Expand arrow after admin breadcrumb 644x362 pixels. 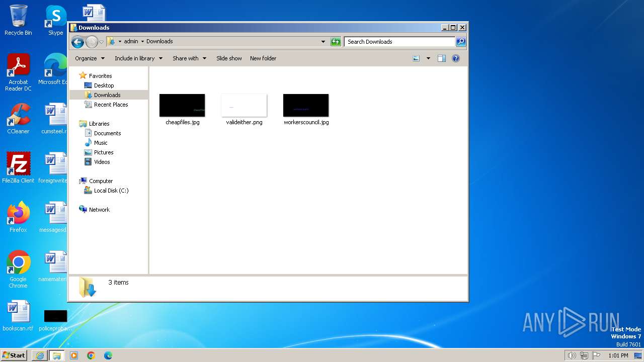tap(142, 42)
